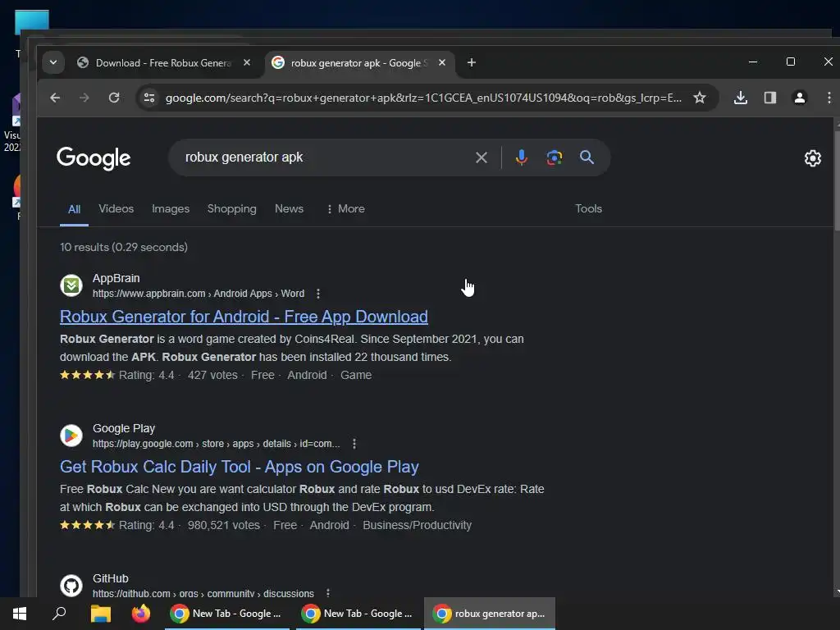Open the Windows Start menu
The width and height of the screenshot is (840, 630).
point(20,614)
